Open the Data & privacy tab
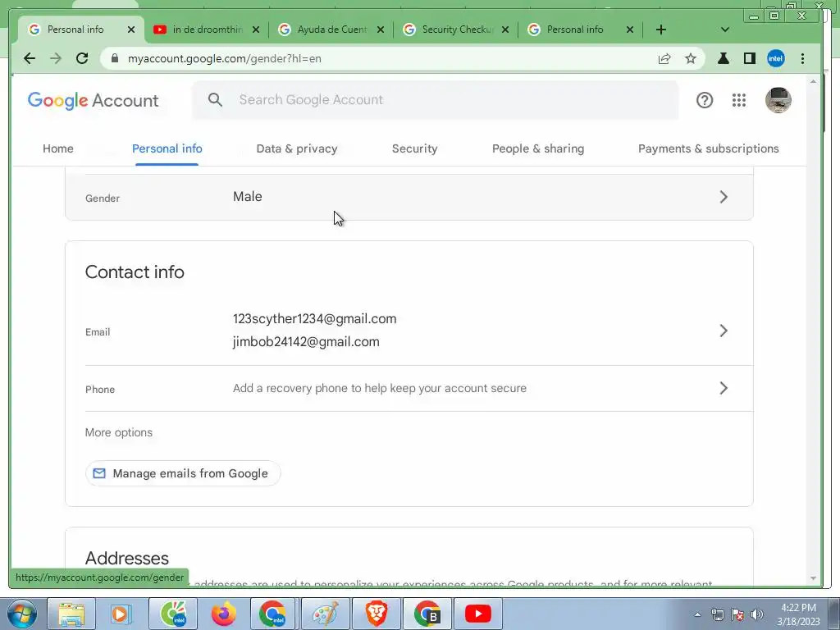840x630 pixels. pyautogui.click(x=297, y=148)
